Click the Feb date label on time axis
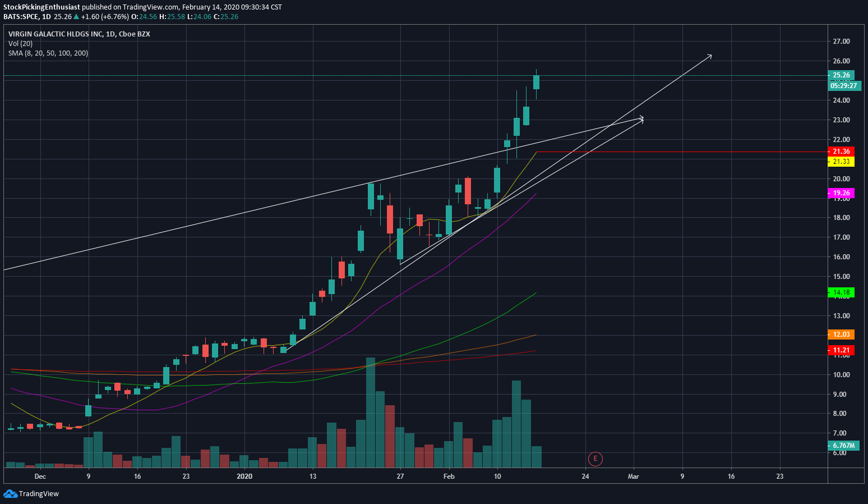 449,476
